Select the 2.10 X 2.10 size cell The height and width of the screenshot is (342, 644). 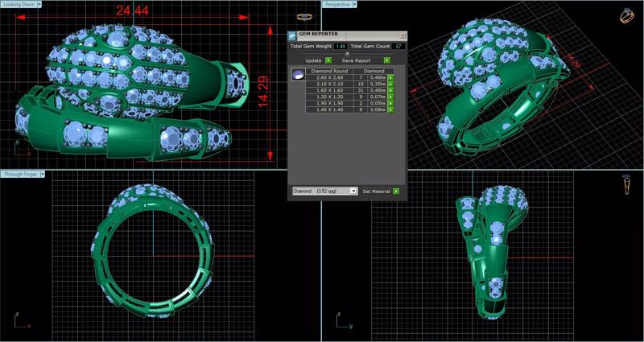pos(329,84)
